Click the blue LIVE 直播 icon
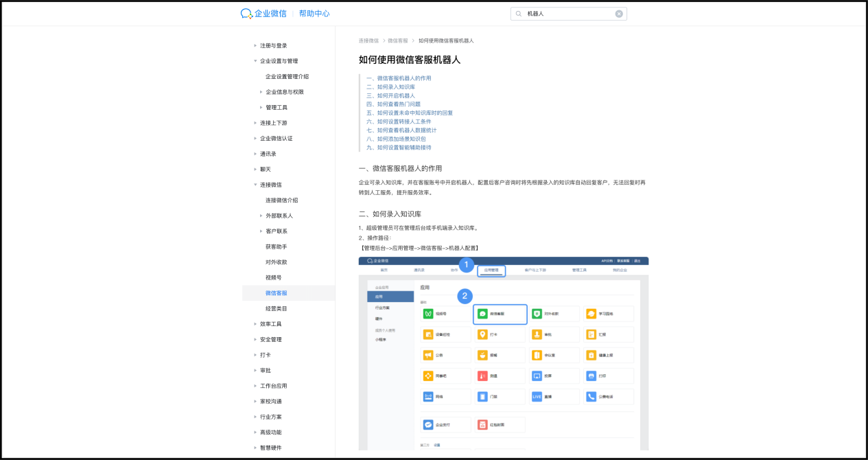The height and width of the screenshot is (460, 868). pyautogui.click(x=537, y=397)
